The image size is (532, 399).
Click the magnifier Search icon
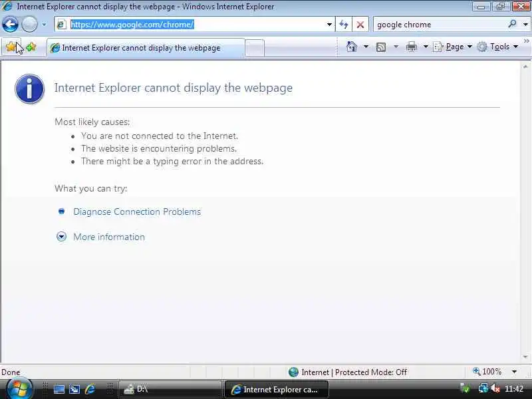[x=512, y=24]
